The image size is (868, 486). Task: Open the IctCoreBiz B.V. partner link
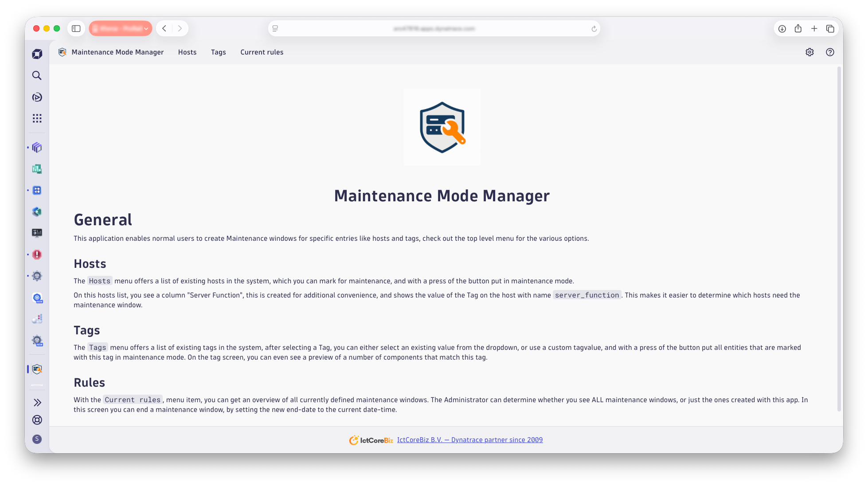(469, 440)
